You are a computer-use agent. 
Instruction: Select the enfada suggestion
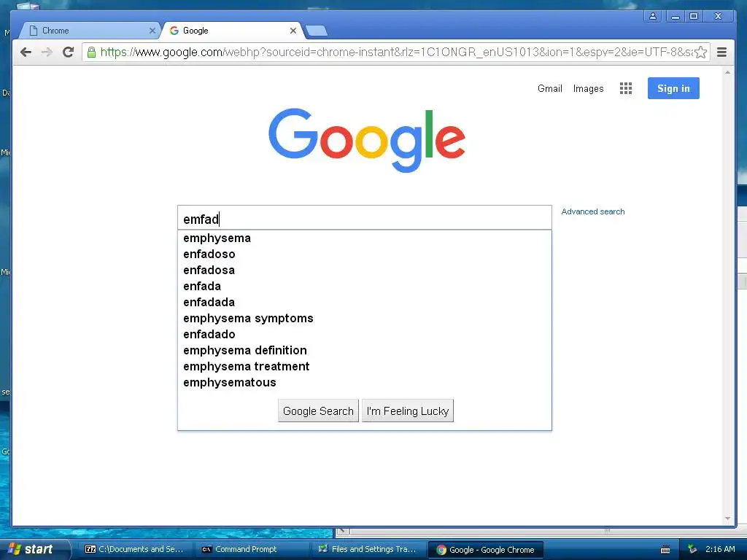click(x=365, y=286)
